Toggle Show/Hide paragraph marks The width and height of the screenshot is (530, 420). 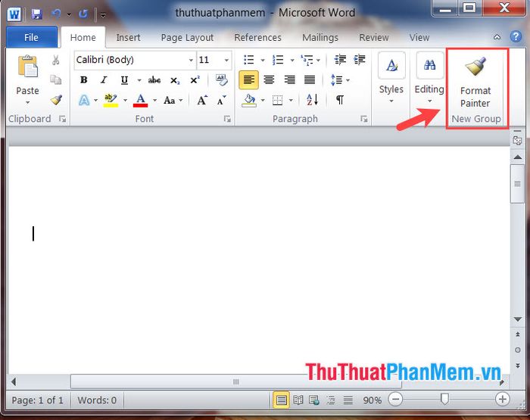pyautogui.click(x=340, y=100)
